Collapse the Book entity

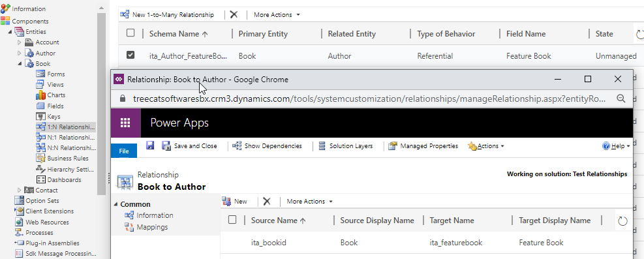click(x=19, y=64)
